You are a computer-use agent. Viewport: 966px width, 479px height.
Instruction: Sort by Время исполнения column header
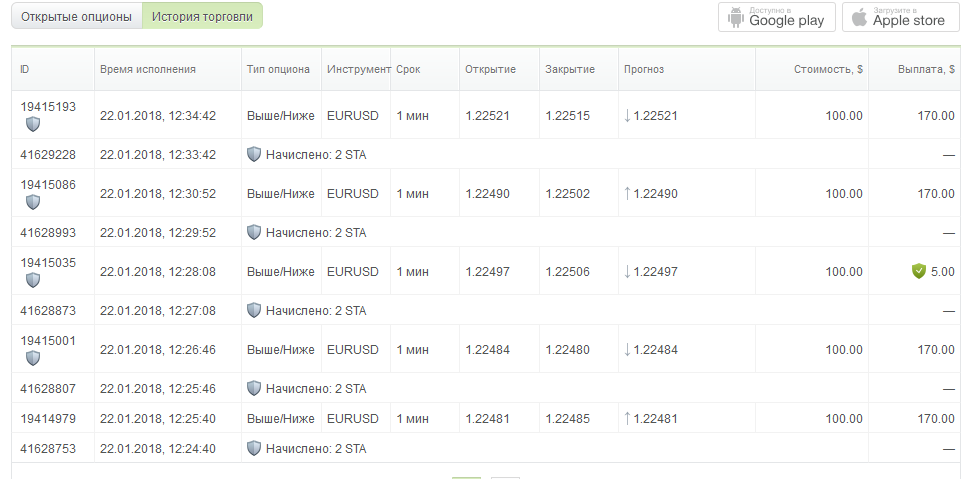coord(148,70)
